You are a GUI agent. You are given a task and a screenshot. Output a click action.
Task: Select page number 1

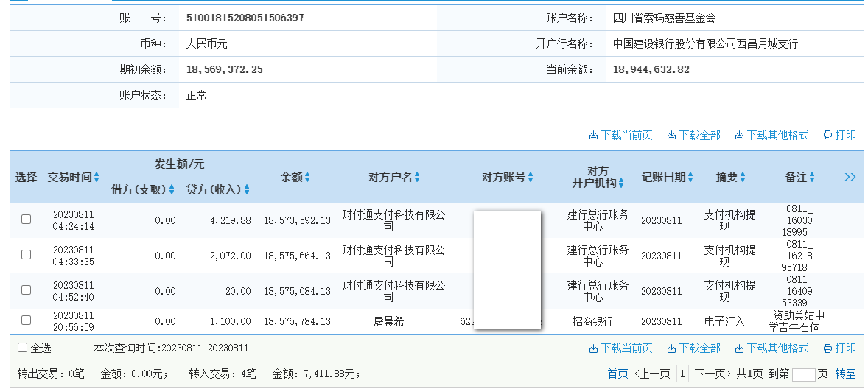(682, 374)
